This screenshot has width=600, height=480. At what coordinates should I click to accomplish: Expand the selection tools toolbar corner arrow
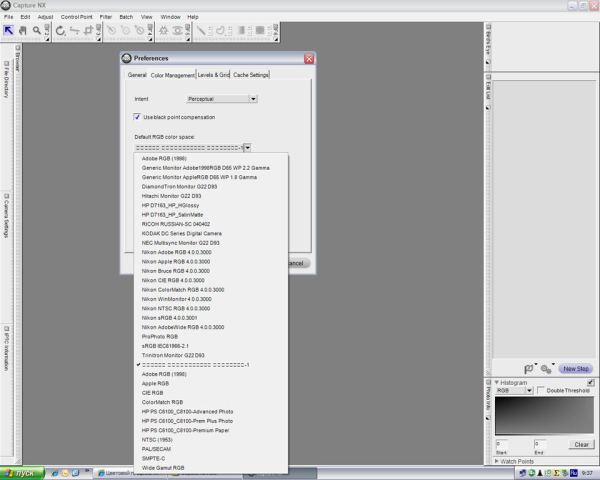click(x=276, y=39)
